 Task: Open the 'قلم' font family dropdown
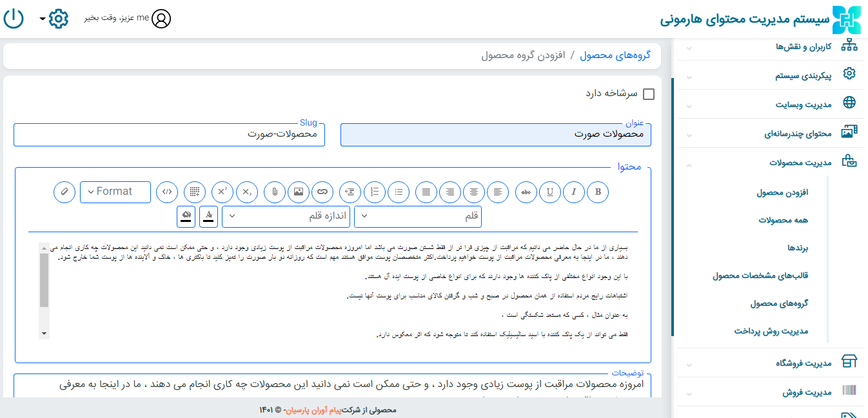[x=418, y=217]
